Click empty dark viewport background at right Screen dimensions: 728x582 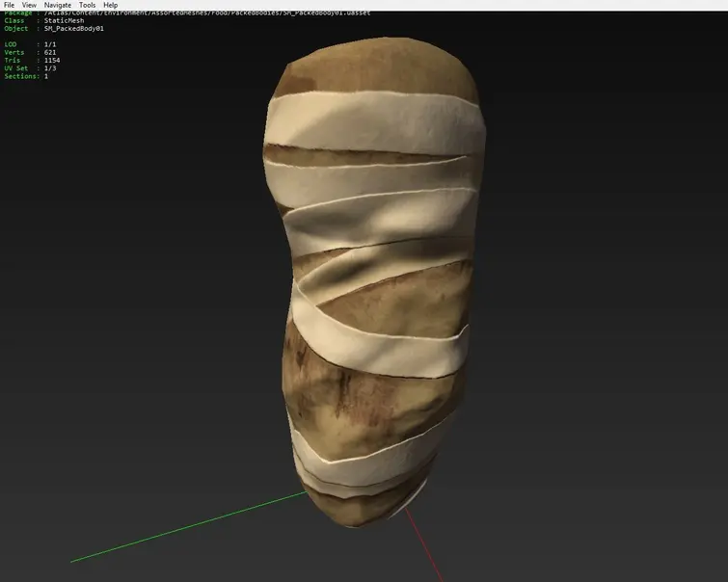pyautogui.click(x=617, y=289)
